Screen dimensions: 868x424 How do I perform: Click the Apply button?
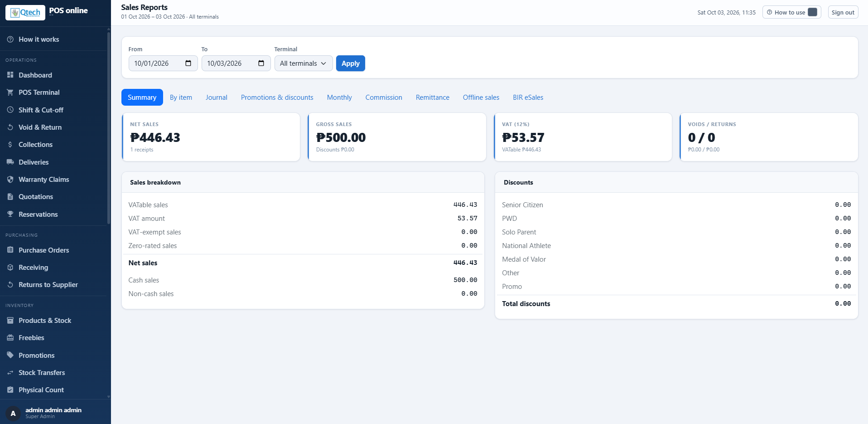[351, 63]
